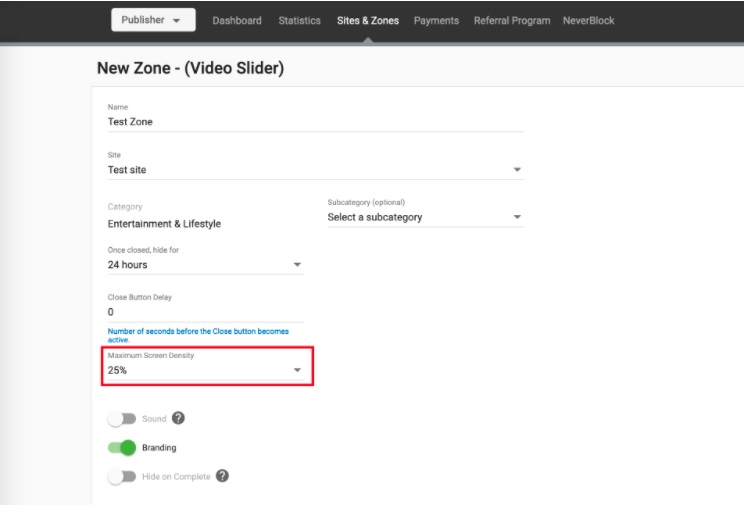Viewport: 744px width, 517px height.
Task: Click the Publisher role switcher button
Action: (x=153, y=20)
